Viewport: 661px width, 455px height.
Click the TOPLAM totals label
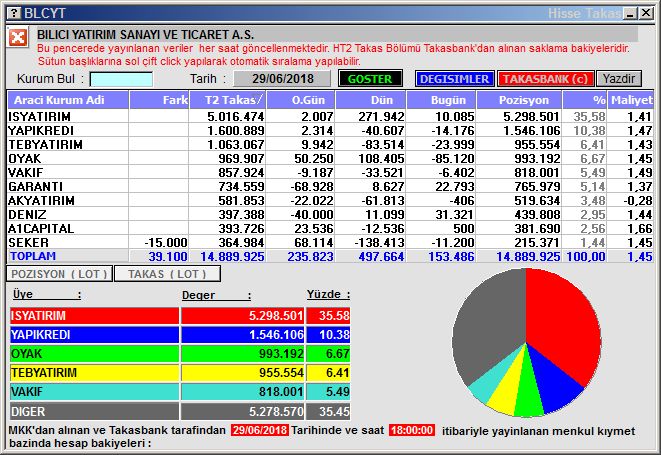tap(33, 256)
